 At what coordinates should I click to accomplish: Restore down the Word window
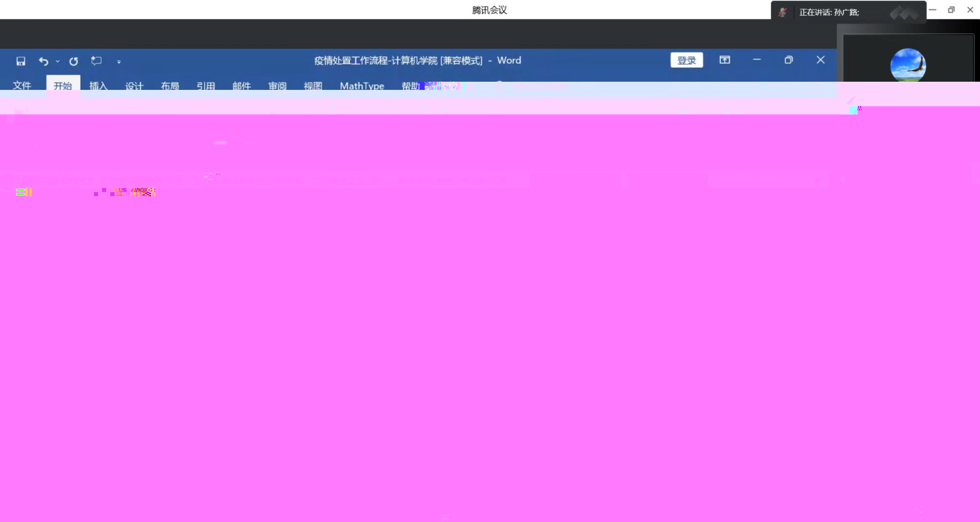789,60
